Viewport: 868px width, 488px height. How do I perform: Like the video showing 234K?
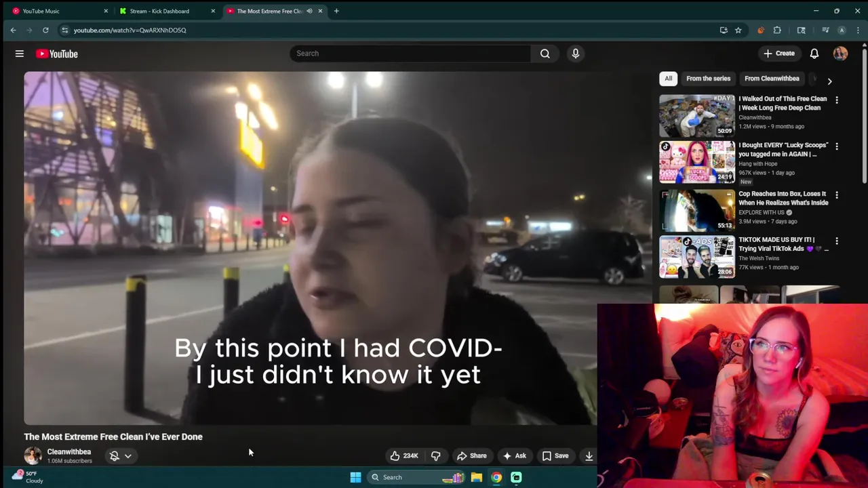(404, 455)
